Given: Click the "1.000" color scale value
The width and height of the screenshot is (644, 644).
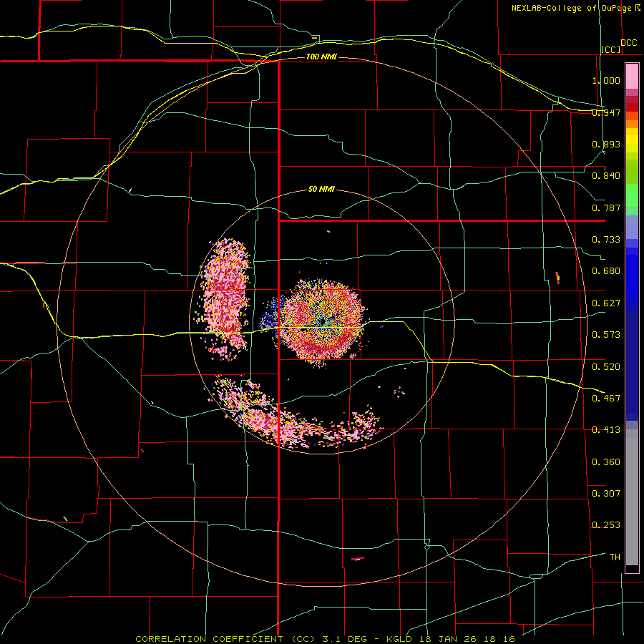Looking at the screenshot, I should tap(606, 80).
